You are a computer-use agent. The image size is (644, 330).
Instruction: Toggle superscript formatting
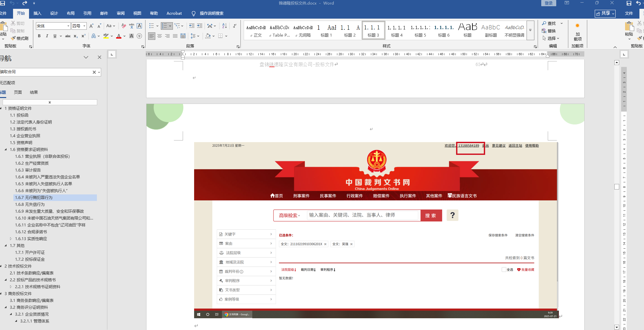click(x=84, y=36)
